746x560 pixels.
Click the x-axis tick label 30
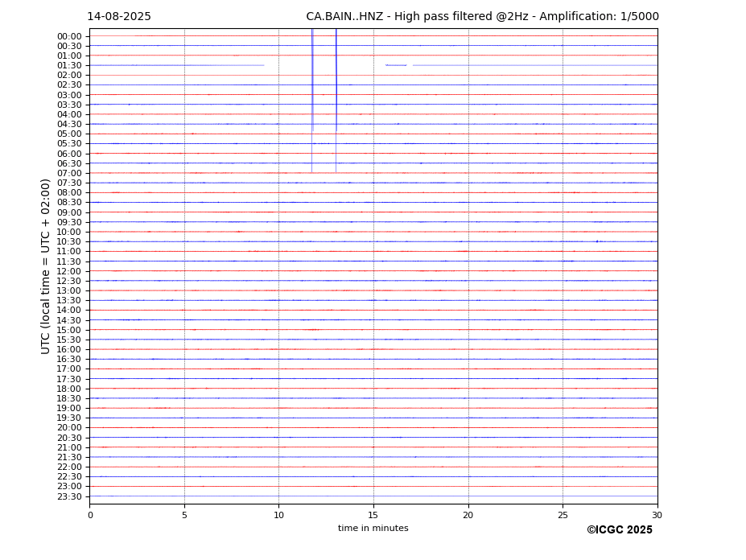click(657, 515)
